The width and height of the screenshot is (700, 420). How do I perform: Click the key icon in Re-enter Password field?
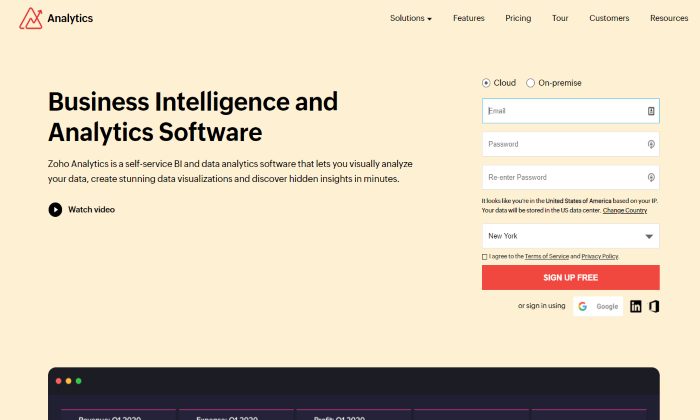click(x=651, y=178)
